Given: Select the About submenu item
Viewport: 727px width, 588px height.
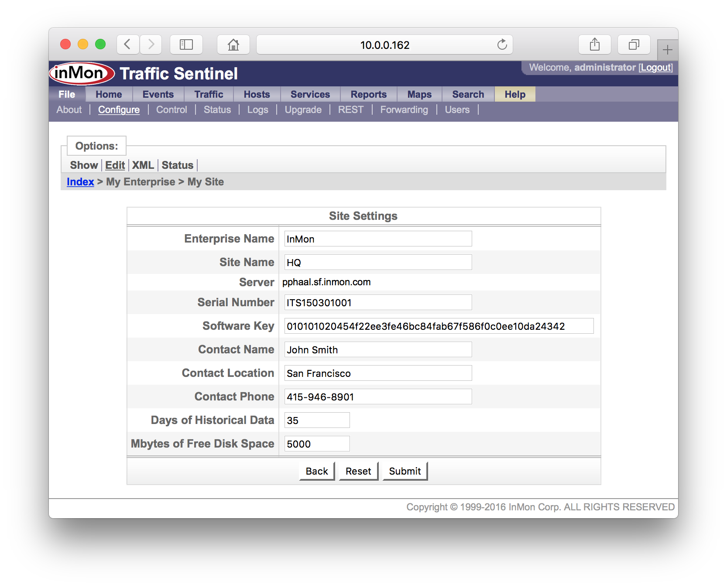Looking at the screenshot, I should point(69,110).
